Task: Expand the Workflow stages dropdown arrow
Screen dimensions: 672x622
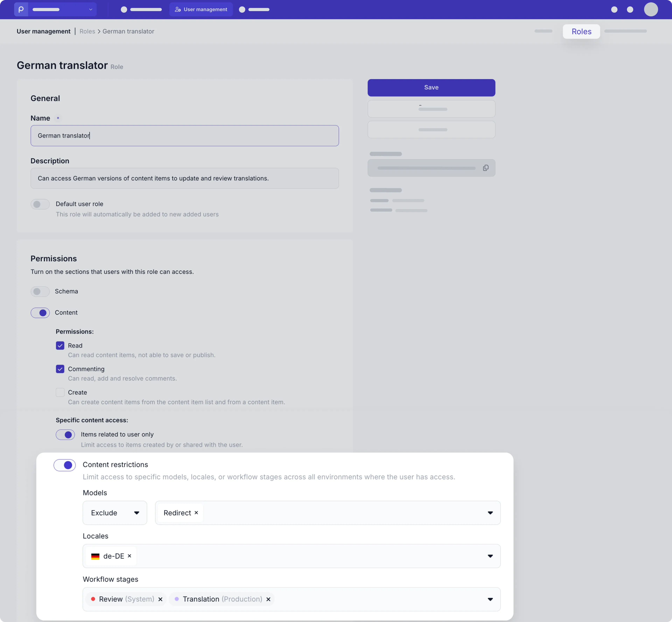Action: (490, 599)
